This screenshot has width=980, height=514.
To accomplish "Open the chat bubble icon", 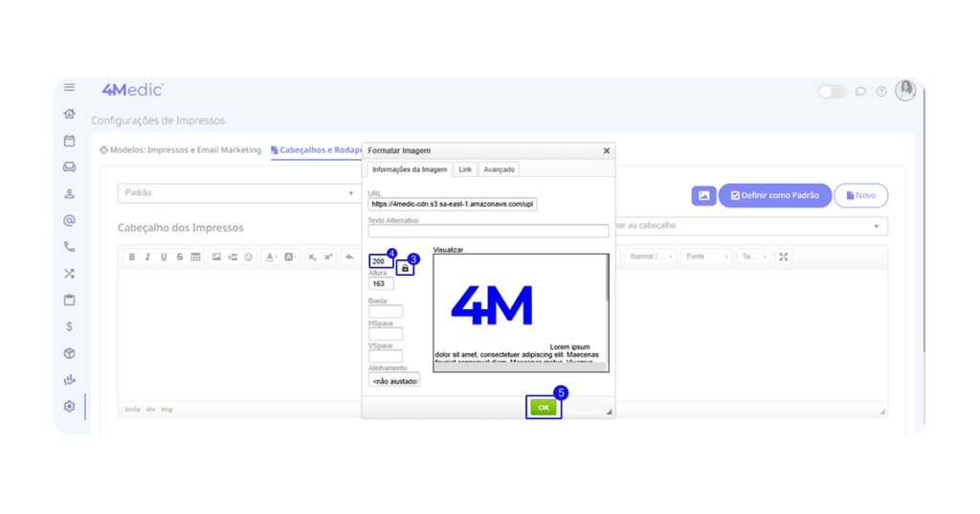I will click(x=860, y=92).
